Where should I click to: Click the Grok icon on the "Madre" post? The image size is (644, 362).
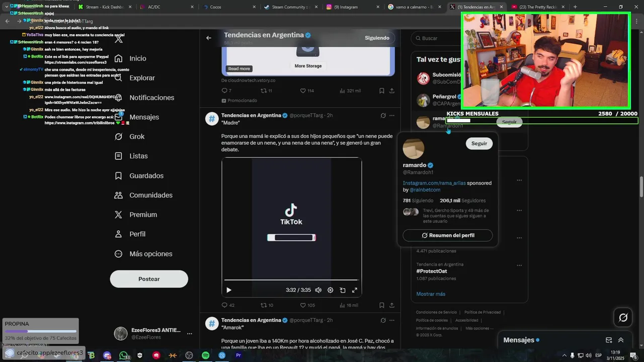[x=383, y=116]
